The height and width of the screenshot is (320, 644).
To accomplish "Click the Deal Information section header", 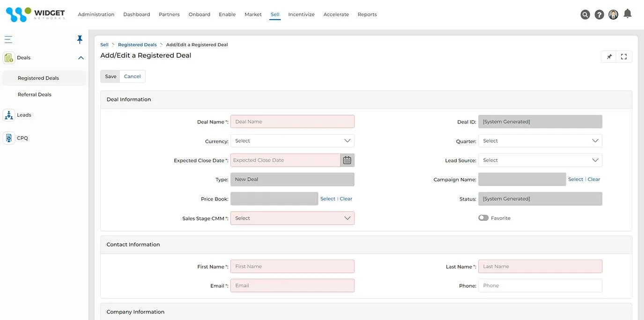I will tap(366, 100).
